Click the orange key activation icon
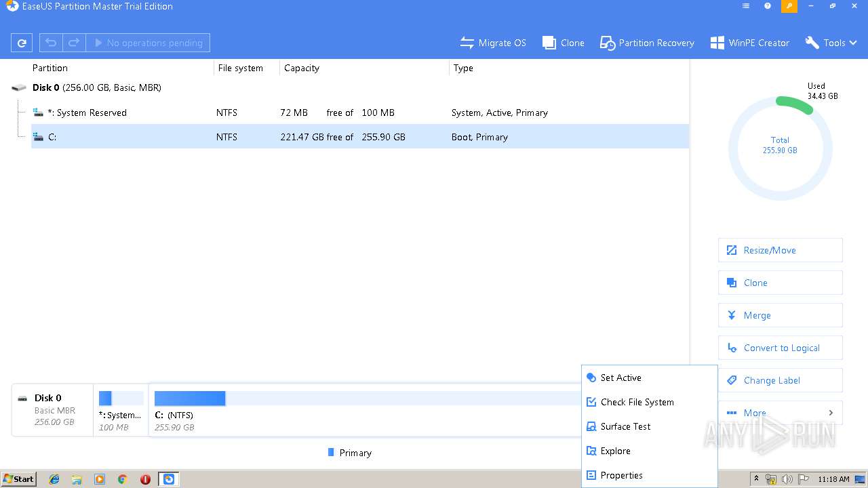 tap(789, 6)
